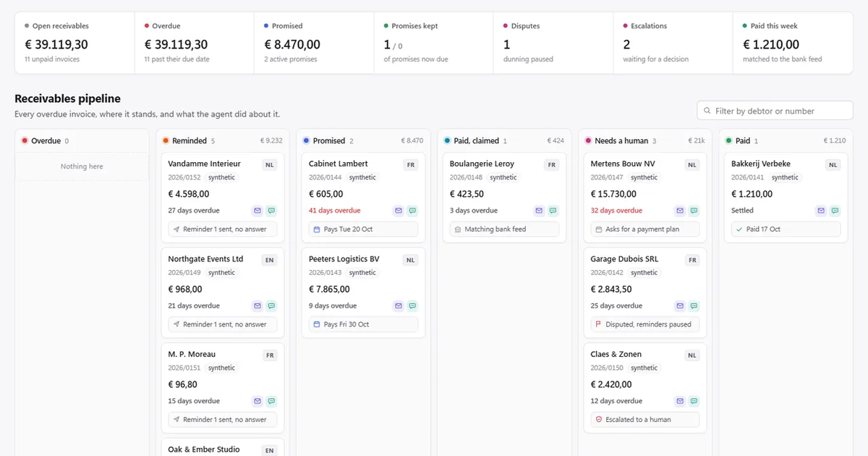Click the 'synthetic' tag on invoice 2026/0148
The width and height of the screenshot is (868, 456).
[503, 177]
